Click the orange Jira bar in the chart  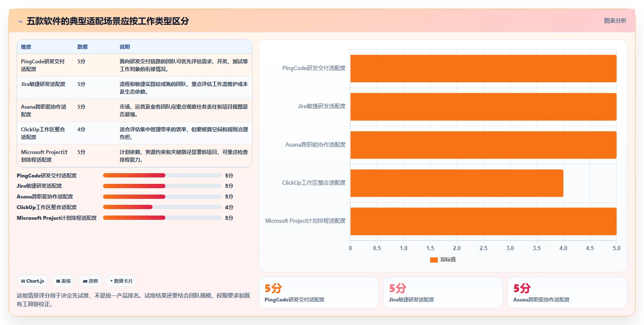click(483, 106)
